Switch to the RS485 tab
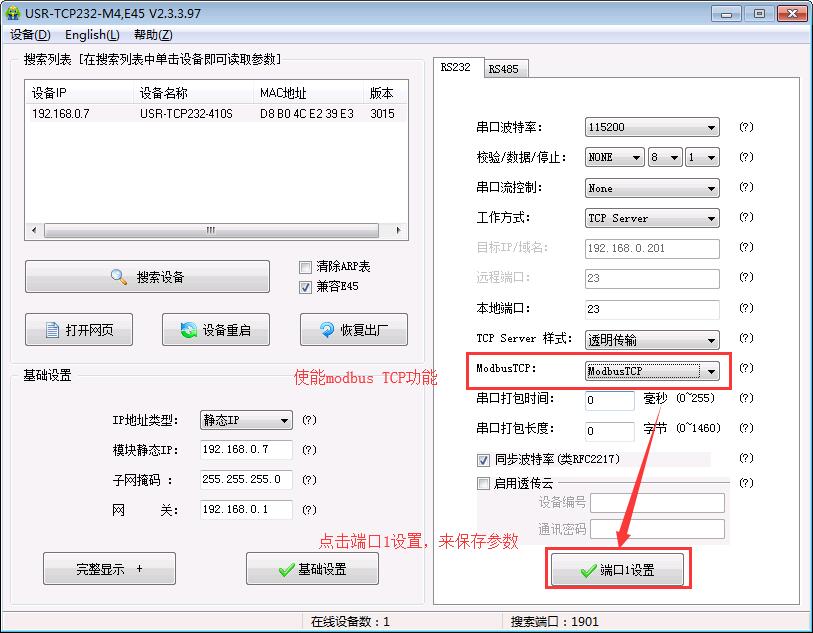 pyautogui.click(x=503, y=69)
